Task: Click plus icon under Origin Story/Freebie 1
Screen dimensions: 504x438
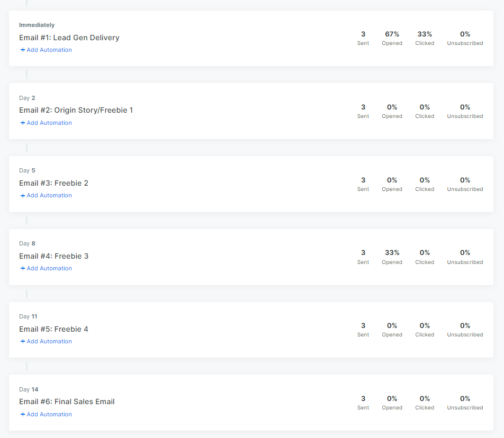Action: click(x=23, y=123)
